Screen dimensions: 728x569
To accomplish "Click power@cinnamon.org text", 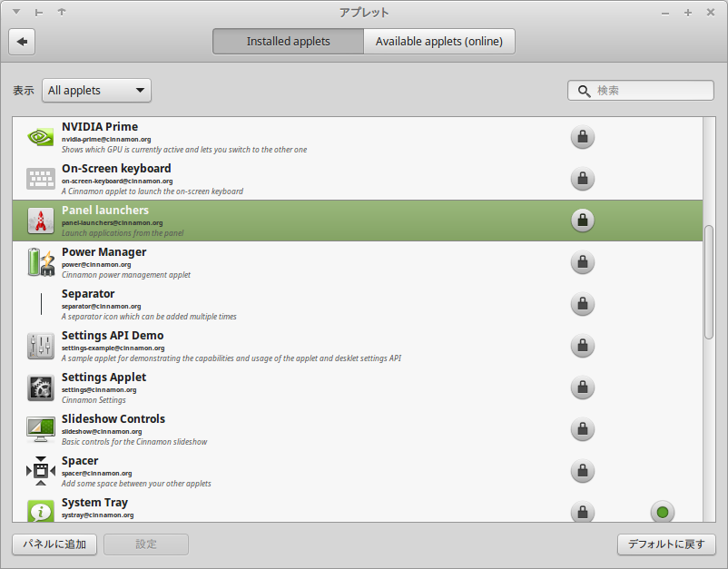I will pos(96,265).
